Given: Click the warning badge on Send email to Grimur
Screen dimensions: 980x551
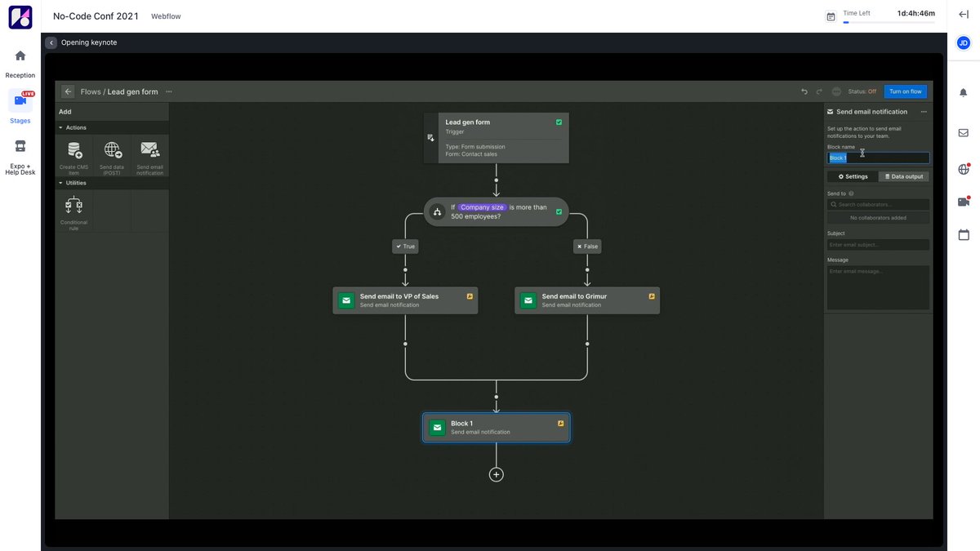Looking at the screenshot, I should point(652,295).
